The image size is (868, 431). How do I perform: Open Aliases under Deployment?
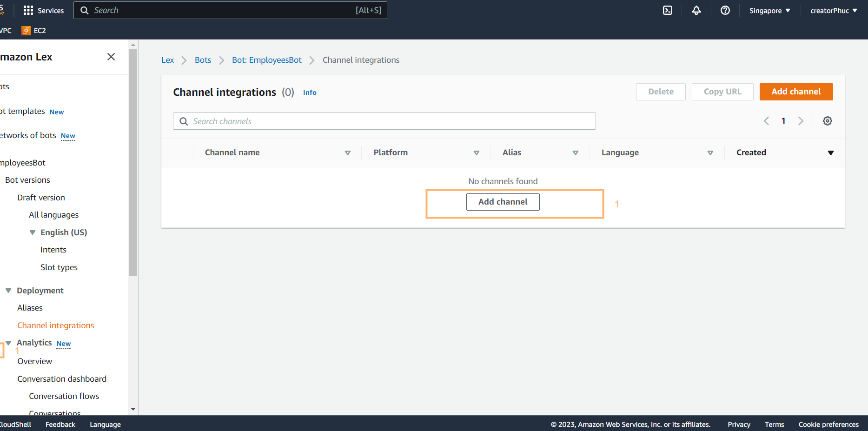tap(30, 308)
